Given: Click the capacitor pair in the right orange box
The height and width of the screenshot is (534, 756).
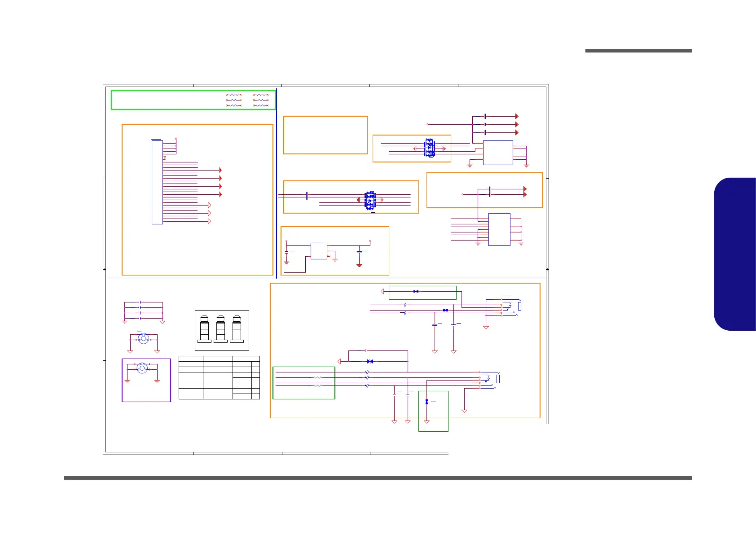Looking at the screenshot, I should [490, 192].
